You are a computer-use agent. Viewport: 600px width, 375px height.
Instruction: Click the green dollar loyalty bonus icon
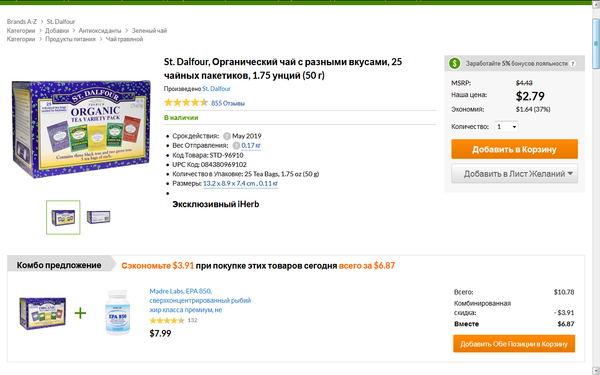pyautogui.click(x=454, y=63)
